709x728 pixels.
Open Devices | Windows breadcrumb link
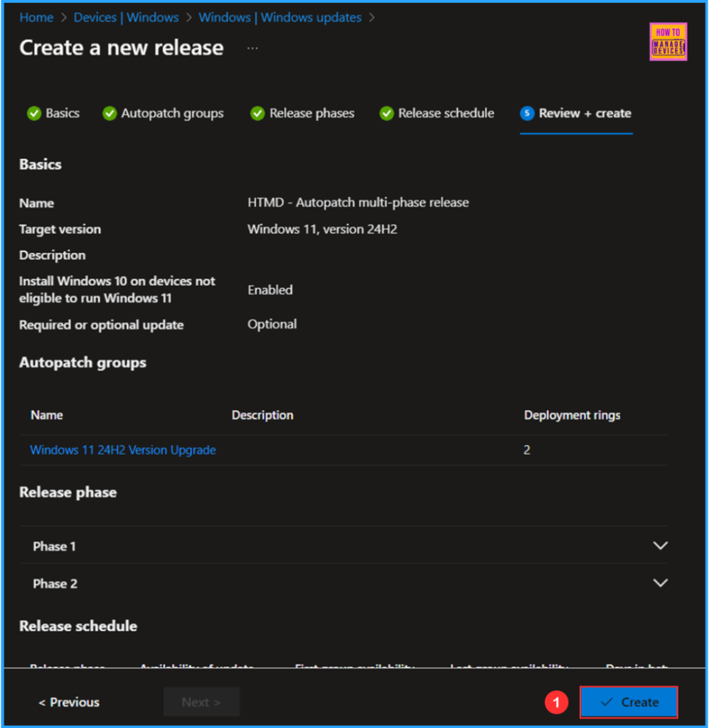click(127, 17)
